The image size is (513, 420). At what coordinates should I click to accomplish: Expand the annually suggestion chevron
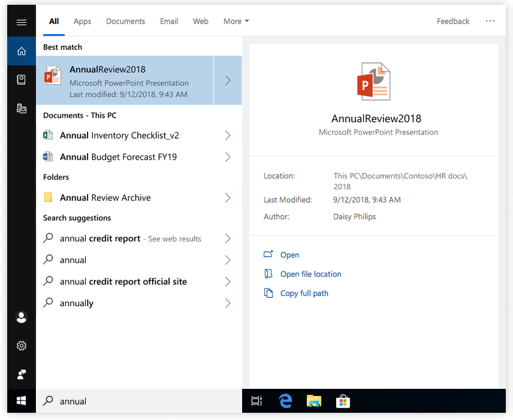pyautogui.click(x=228, y=303)
